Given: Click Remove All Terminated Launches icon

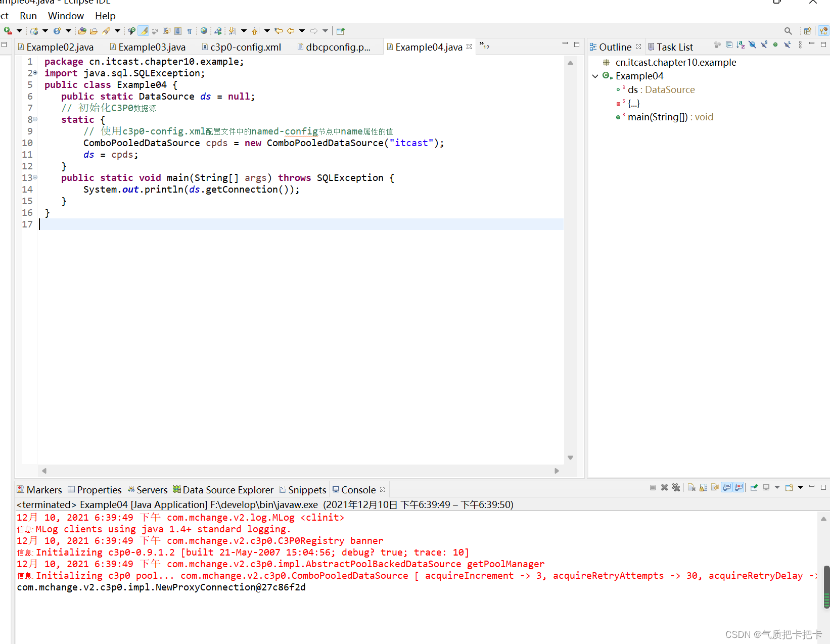Looking at the screenshot, I should point(676,487).
